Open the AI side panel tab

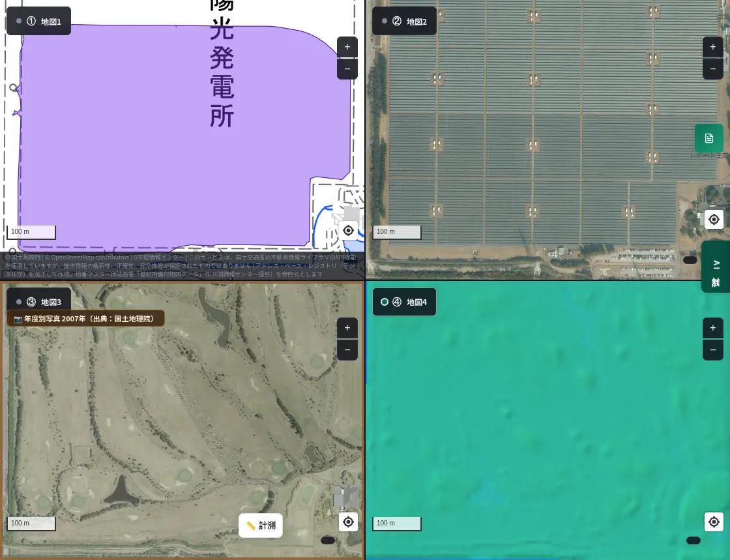[716, 267]
